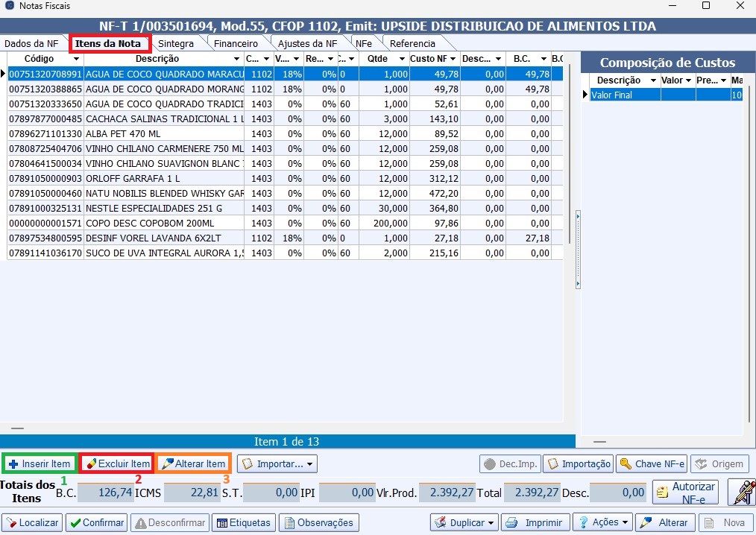Click the Excluir Item eraser icon

91,463
